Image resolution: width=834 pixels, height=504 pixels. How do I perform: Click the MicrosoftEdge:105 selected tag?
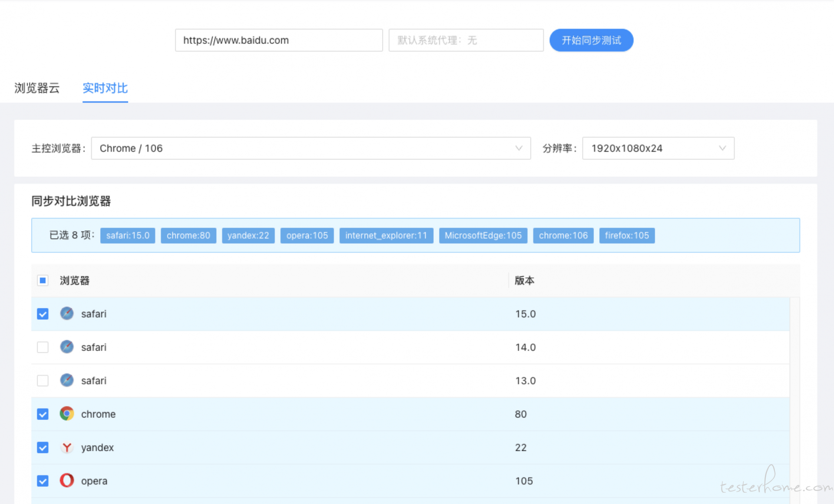[483, 235]
